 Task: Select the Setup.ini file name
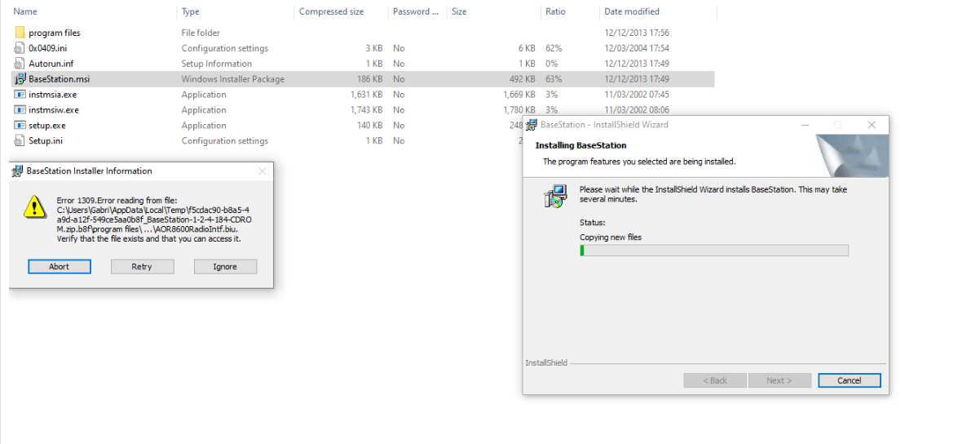46,141
